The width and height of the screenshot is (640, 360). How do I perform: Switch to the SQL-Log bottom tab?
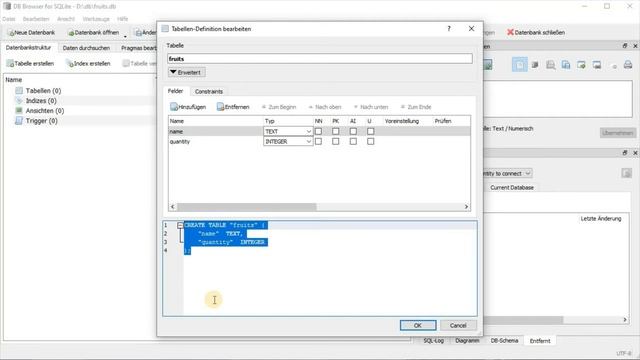(433, 340)
